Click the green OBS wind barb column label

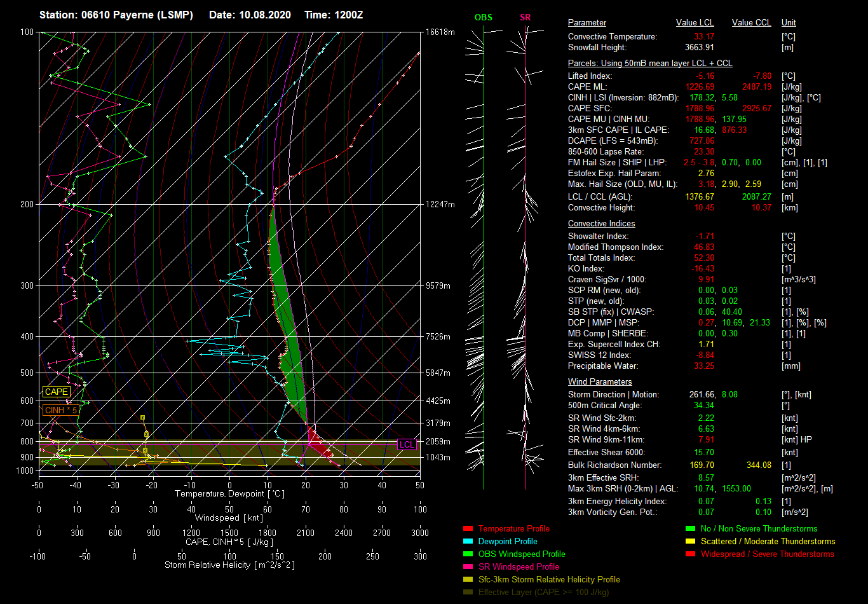coord(483,18)
